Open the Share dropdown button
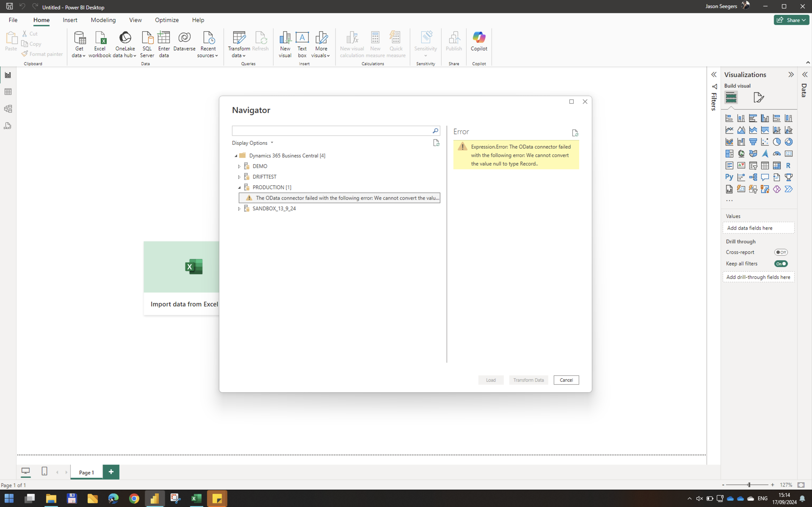 click(791, 20)
